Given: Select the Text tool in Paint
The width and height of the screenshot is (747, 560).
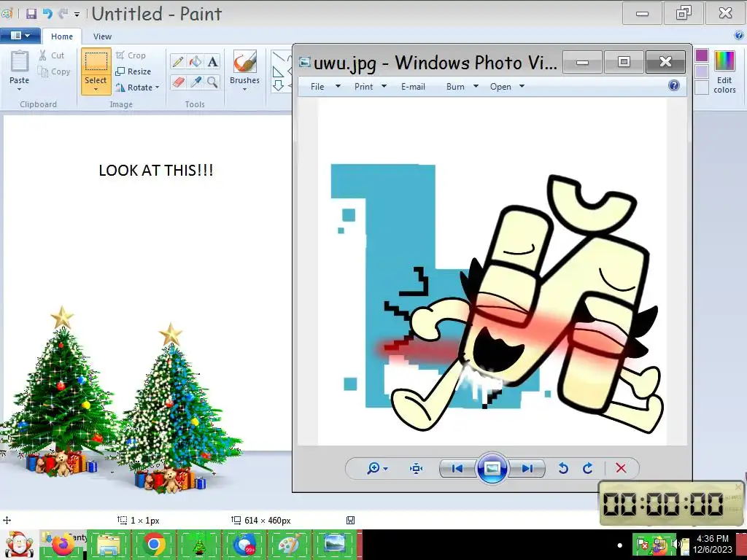Looking at the screenshot, I should [212, 61].
